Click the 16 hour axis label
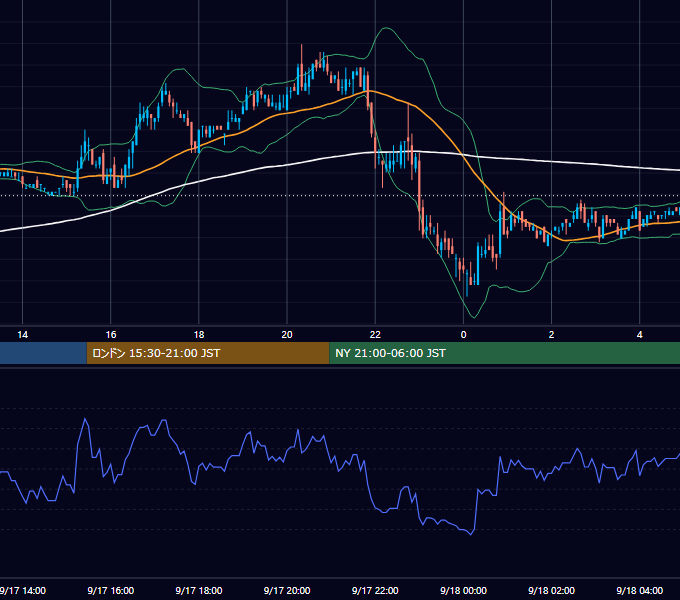 click(x=111, y=335)
